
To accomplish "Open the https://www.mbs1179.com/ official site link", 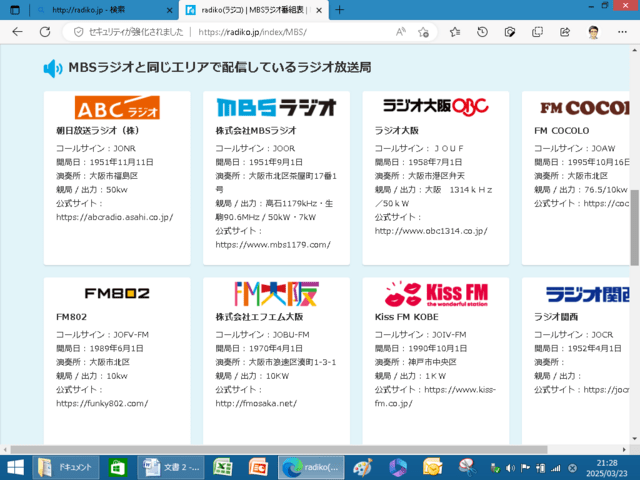I will coord(272,244).
